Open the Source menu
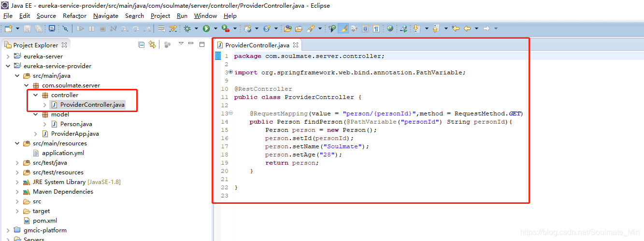Image resolution: width=644 pixels, height=241 pixels. point(46,15)
